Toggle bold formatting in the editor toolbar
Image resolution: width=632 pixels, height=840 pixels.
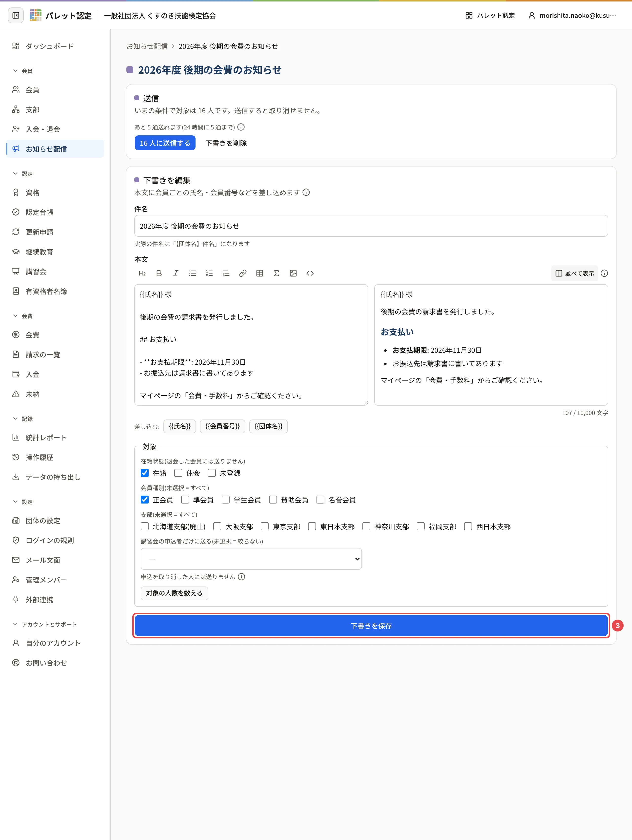coord(159,273)
